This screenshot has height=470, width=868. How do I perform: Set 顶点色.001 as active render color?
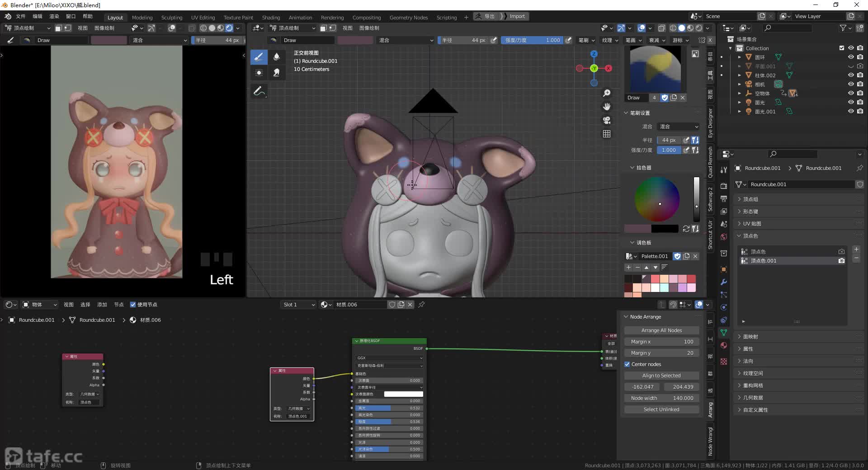[x=841, y=261]
